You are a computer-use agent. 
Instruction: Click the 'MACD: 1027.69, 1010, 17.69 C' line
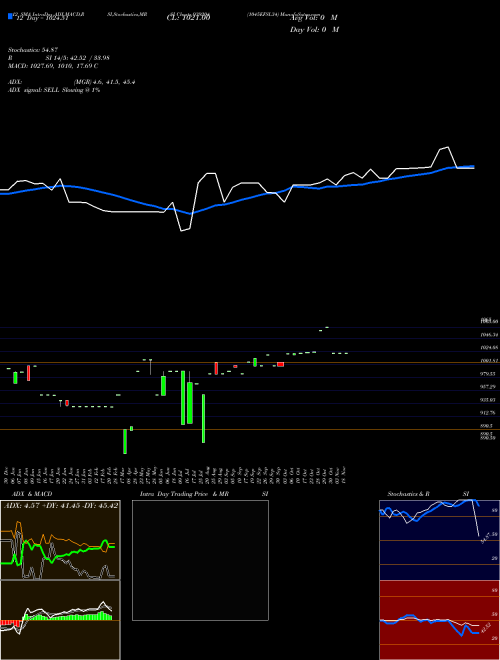click(x=53, y=66)
